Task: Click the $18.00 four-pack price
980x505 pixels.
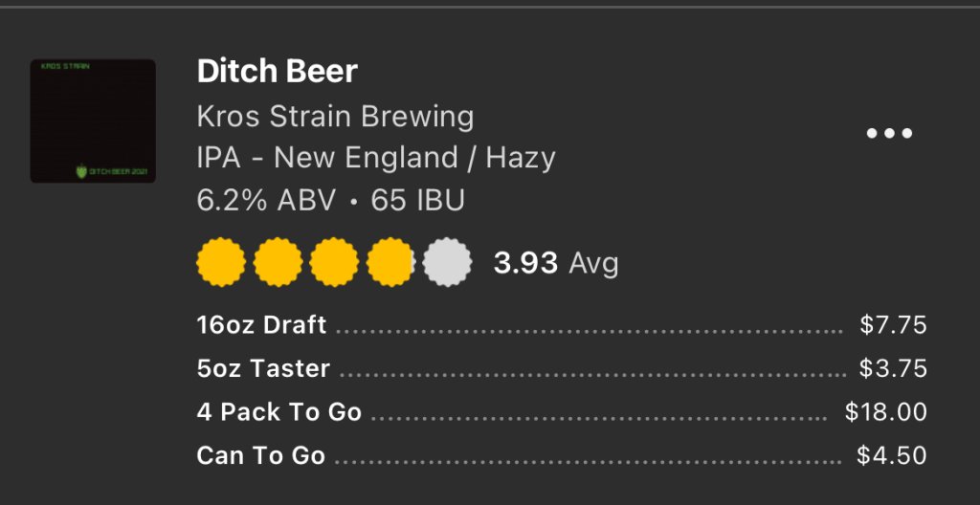Action: (x=885, y=412)
